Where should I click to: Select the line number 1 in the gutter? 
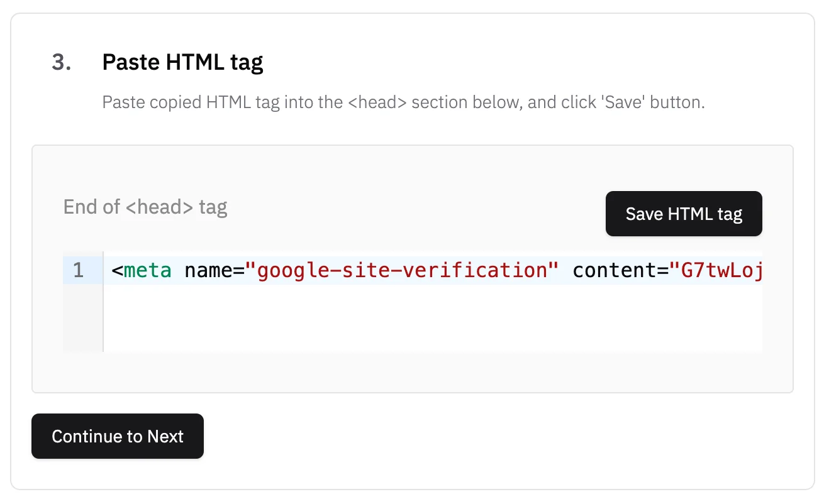tap(79, 270)
